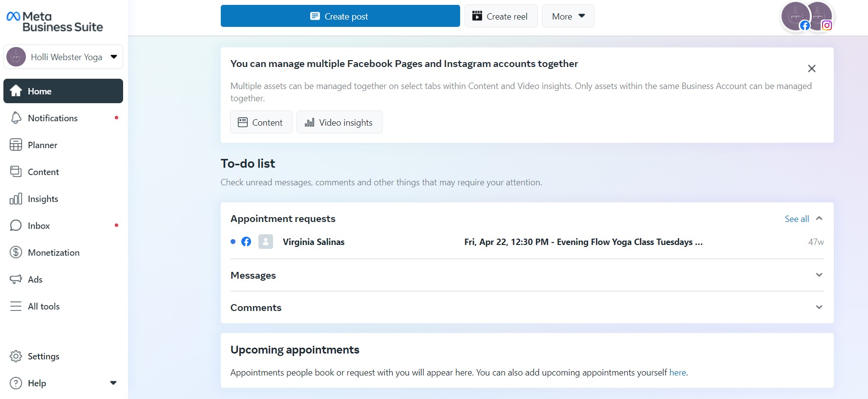Click the Settings gear icon

(16, 356)
